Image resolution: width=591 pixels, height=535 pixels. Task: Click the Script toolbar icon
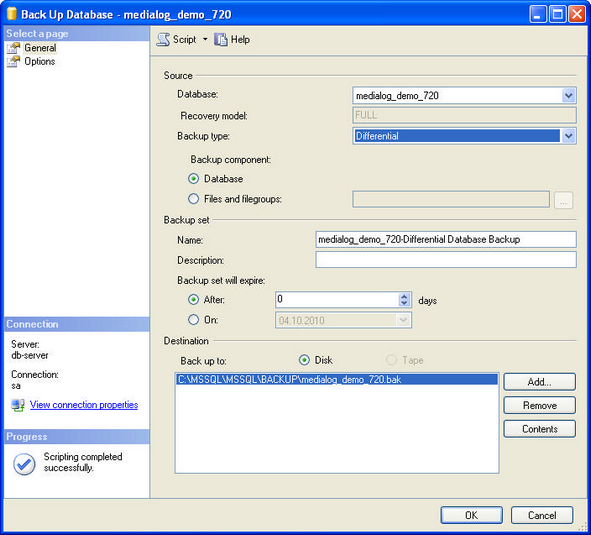[x=163, y=40]
